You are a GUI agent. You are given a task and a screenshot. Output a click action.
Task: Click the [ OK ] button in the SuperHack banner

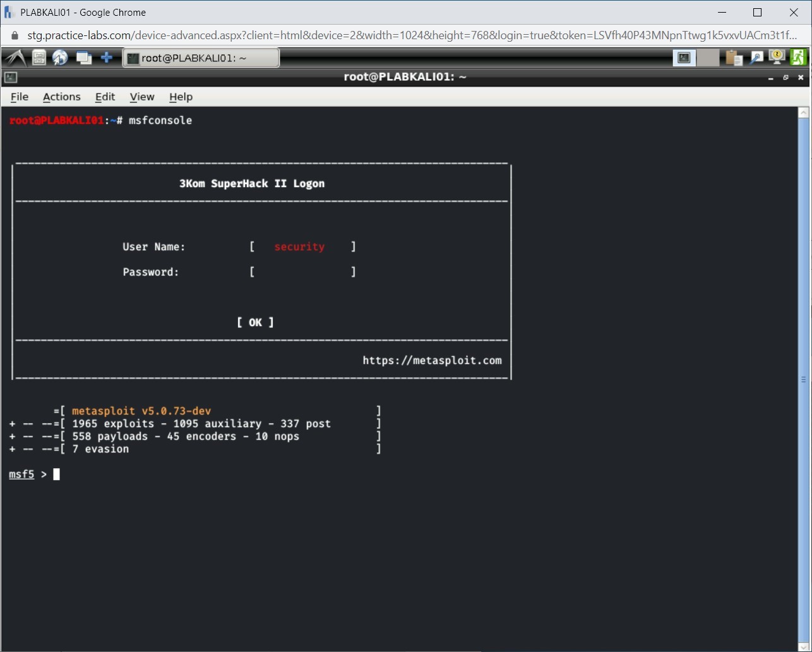tap(255, 322)
